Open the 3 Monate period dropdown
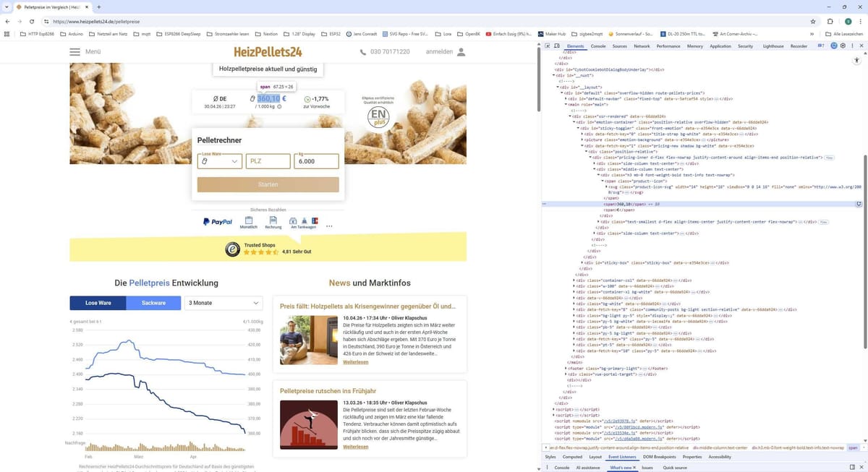 (223, 303)
